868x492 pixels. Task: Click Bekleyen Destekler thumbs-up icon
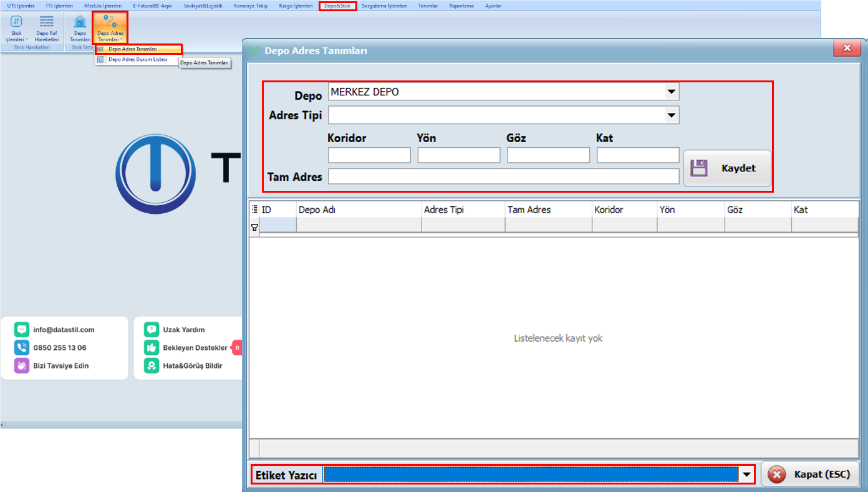[x=152, y=348]
